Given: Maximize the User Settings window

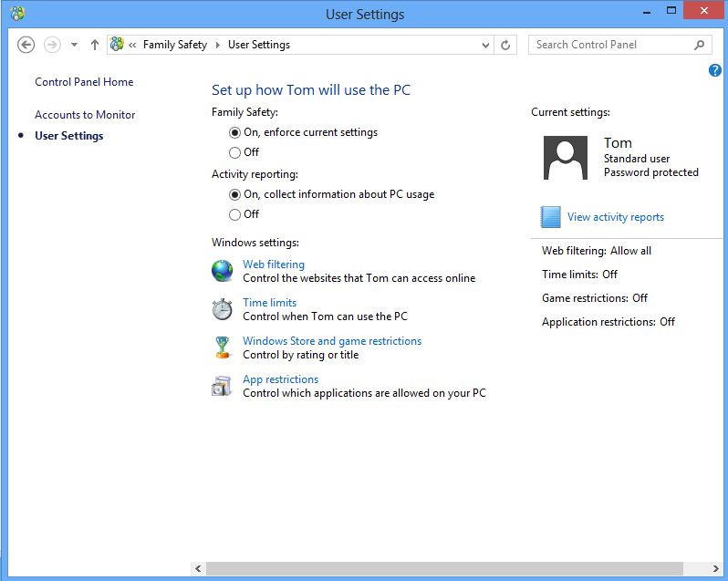Looking at the screenshot, I should [671, 11].
